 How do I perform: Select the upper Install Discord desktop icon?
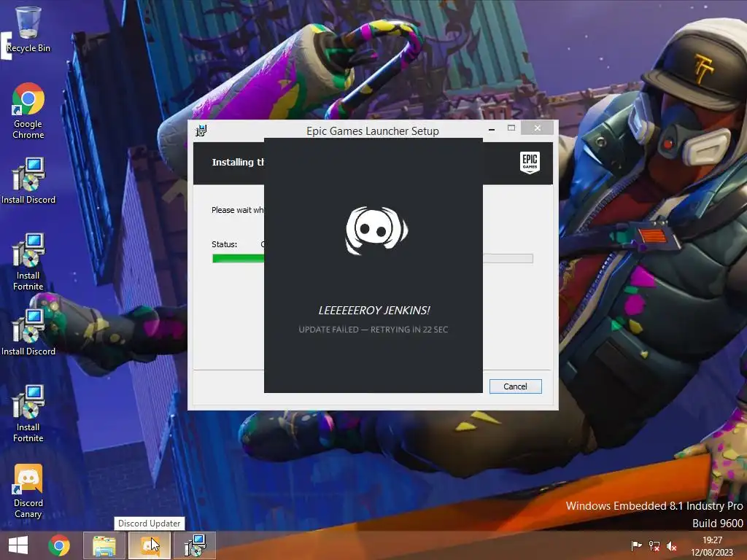pos(28,181)
